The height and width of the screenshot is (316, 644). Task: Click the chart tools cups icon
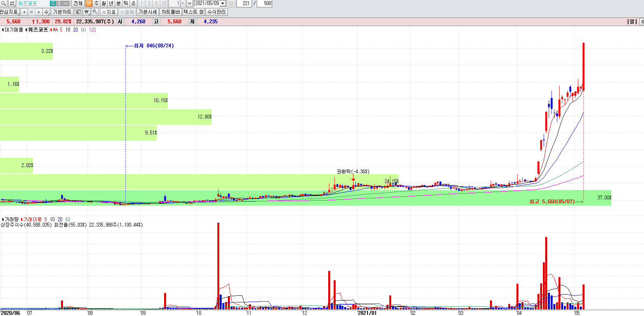point(78,12)
